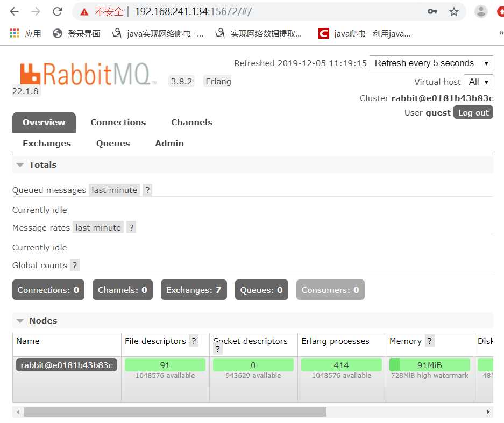Click the Cluster rabbit@e0181b43b83c text
The width and height of the screenshot is (504, 423).
(x=426, y=98)
